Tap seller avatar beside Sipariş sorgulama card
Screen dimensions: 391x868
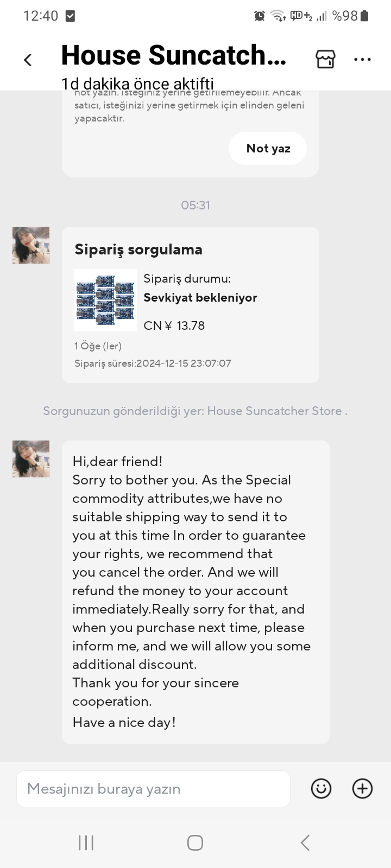(31, 245)
